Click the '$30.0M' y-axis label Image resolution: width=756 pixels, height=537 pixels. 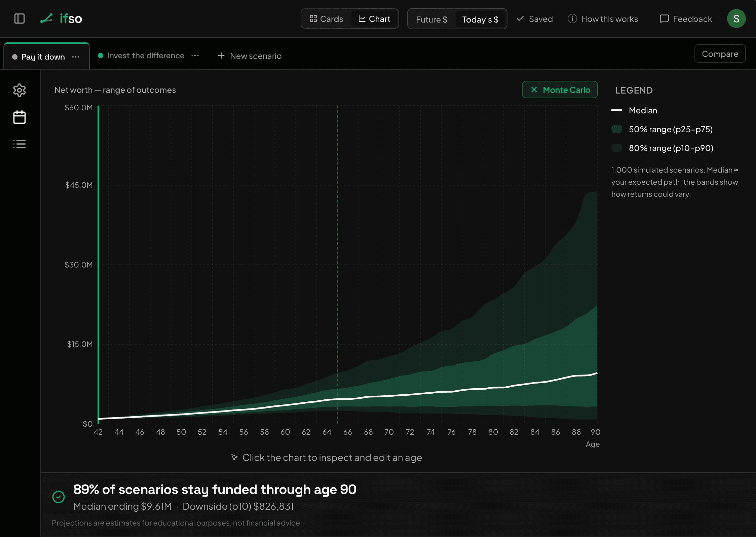(x=78, y=265)
